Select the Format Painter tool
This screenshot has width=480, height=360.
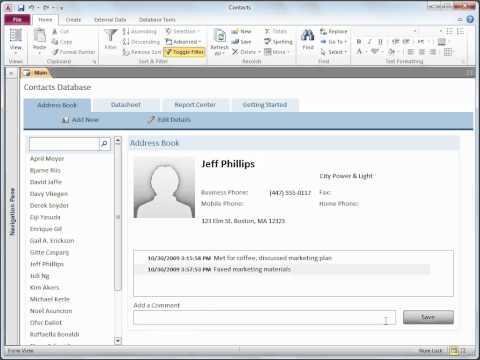[x=74, y=52]
